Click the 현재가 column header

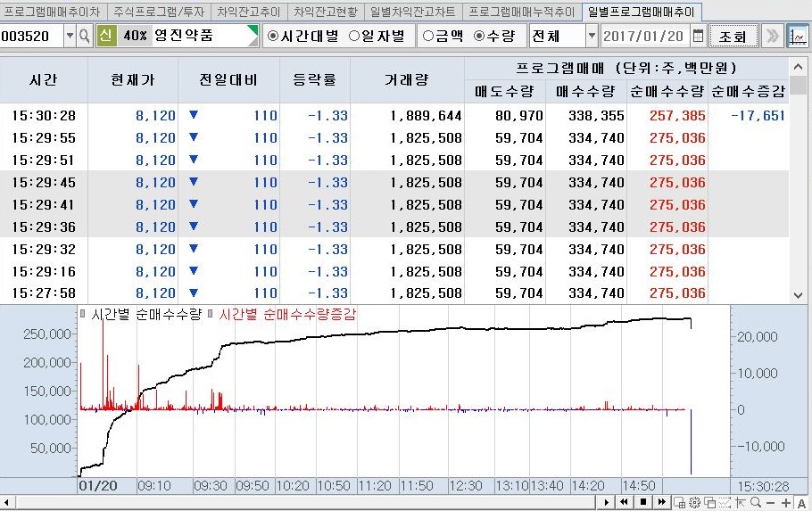click(133, 79)
